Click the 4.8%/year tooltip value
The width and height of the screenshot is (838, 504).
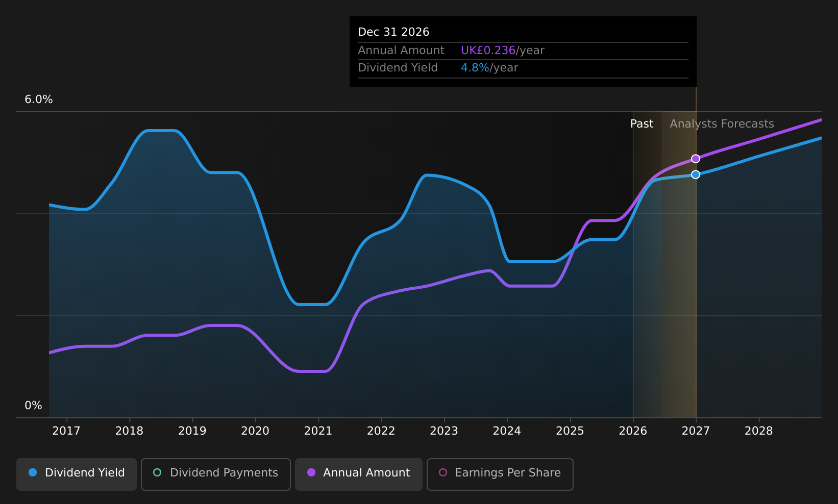click(x=489, y=68)
